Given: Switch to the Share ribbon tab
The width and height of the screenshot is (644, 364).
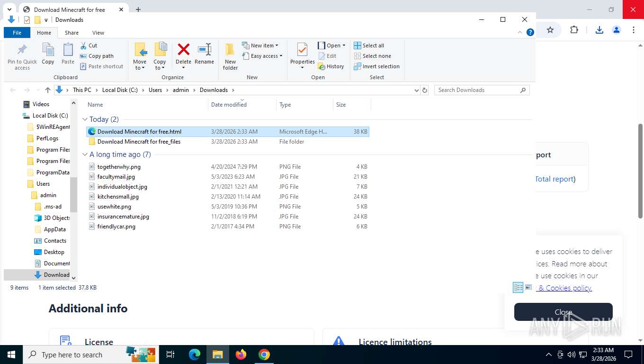Looking at the screenshot, I should point(72,33).
